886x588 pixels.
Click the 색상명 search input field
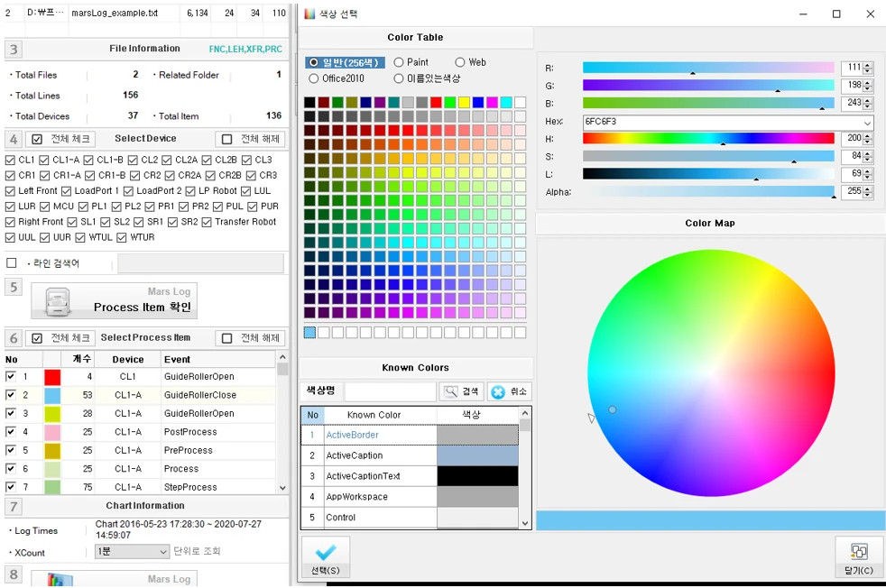(x=390, y=391)
